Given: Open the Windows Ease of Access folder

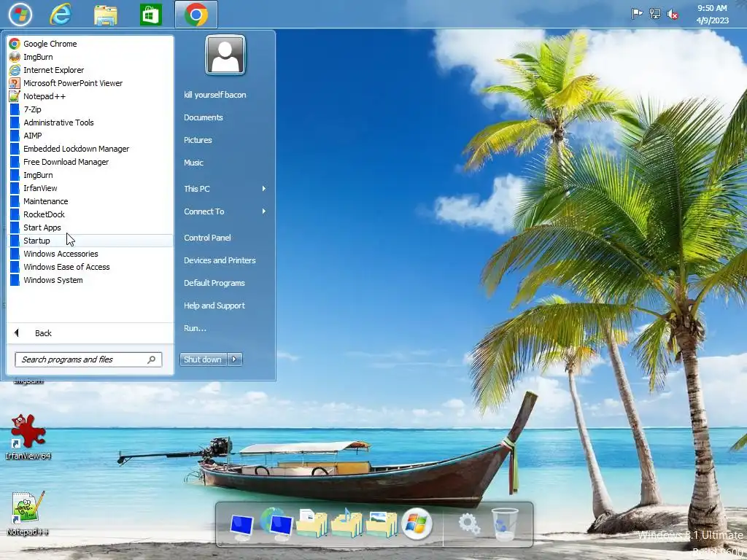Looking at the screenshot, I should 90,267.
